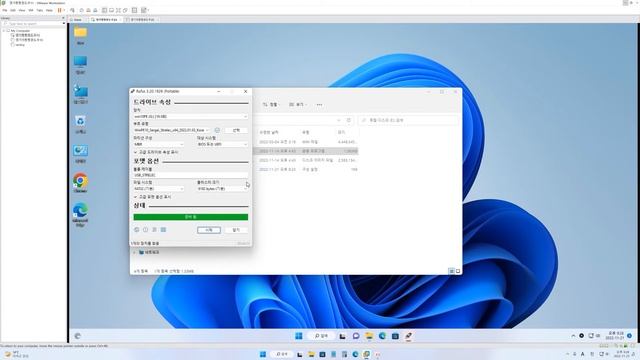Click the 수정한 날짜 column header in Explorer

(269, 133)
